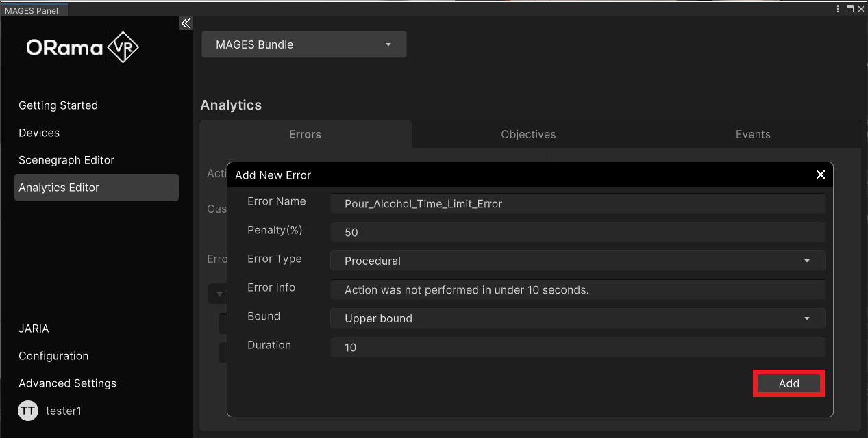Click the tester1 profile avatar icon
Image resolution: width=868 pixels, height=438 pixels.
27,411
